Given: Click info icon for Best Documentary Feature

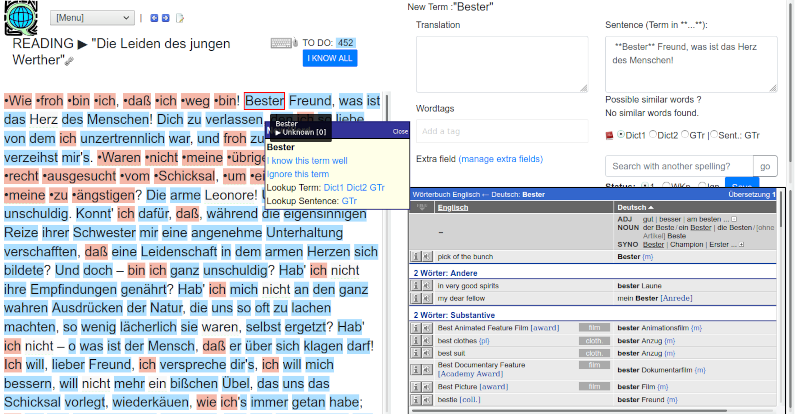Looking at the screenshot, I should [x=416, y=370].
